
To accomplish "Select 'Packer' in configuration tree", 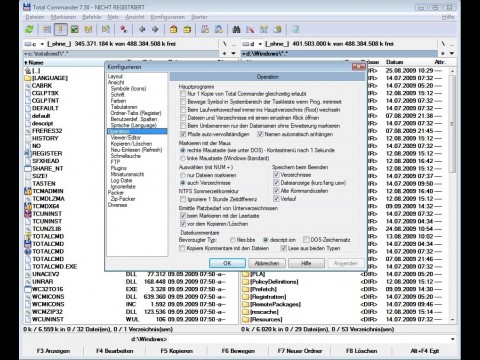I will pyautogui.click(x=116, y=193).
